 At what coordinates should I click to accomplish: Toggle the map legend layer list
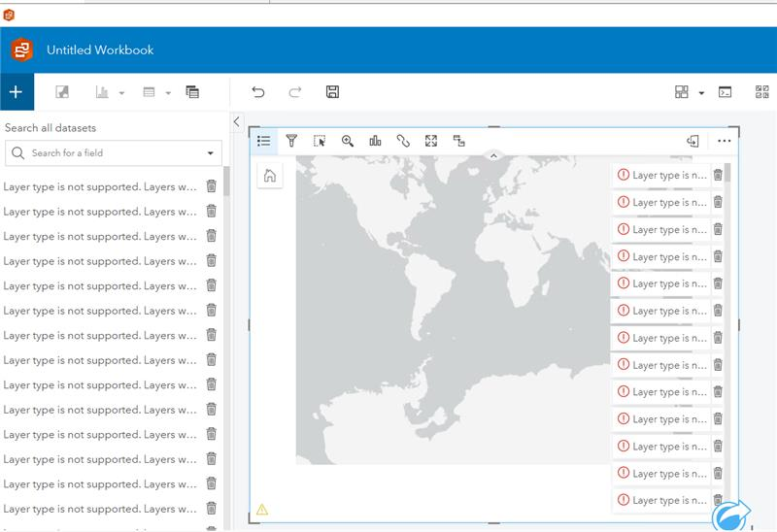click(263, 141)
